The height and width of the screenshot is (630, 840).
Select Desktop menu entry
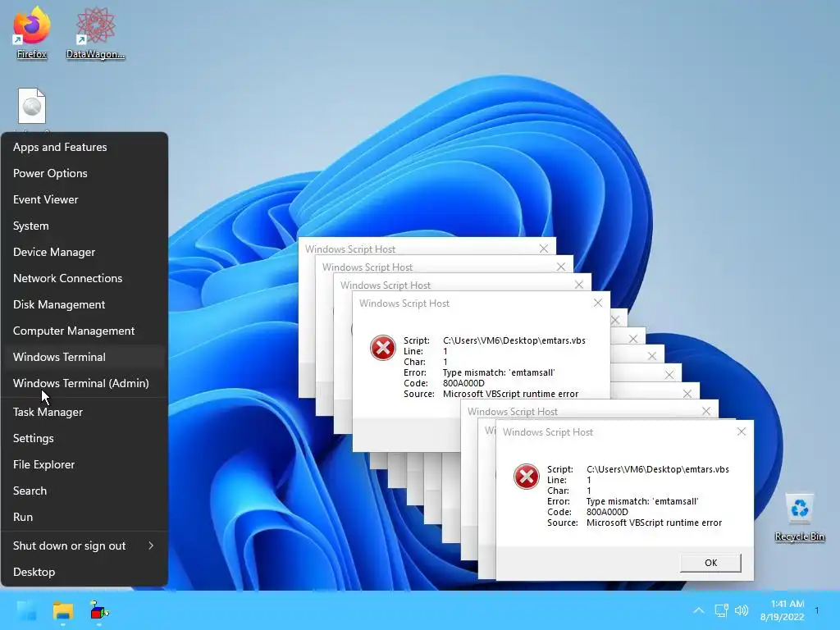[84, 572]
